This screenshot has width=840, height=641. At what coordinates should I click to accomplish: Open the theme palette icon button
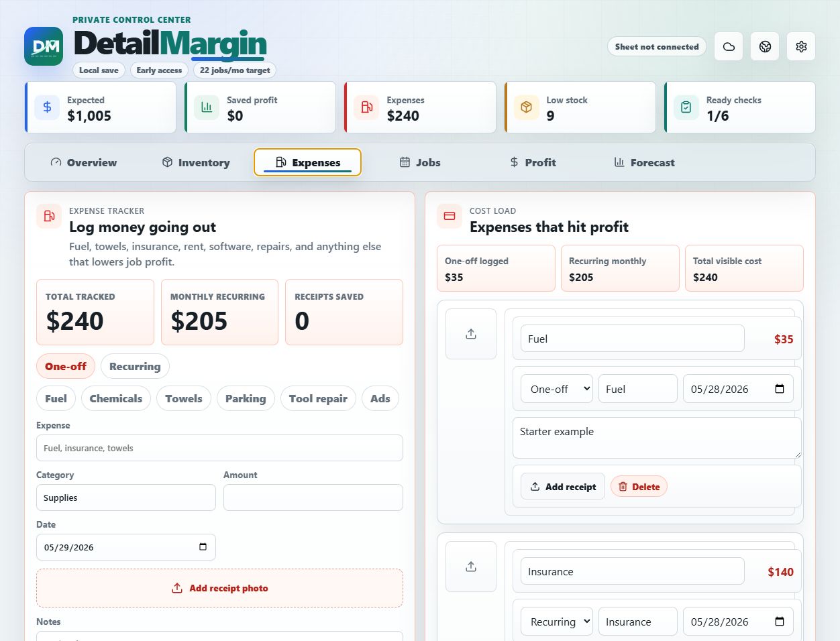coord(765,46)
